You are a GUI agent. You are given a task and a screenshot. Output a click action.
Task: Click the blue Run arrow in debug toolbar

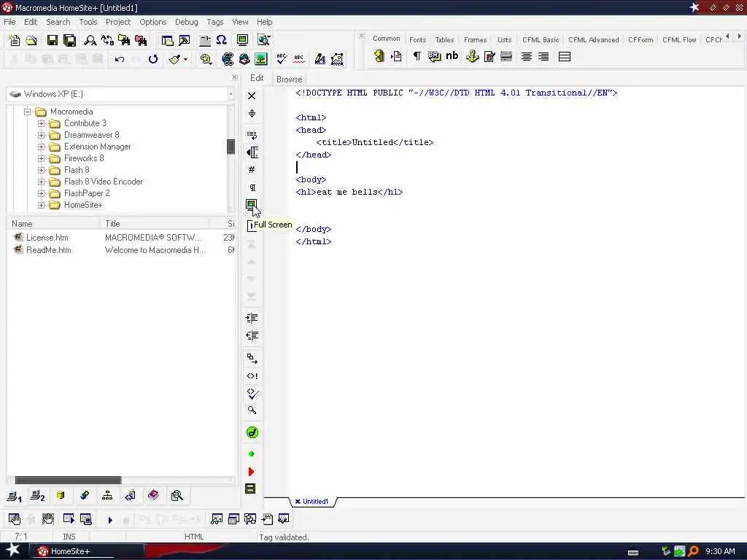coord(110,520)
